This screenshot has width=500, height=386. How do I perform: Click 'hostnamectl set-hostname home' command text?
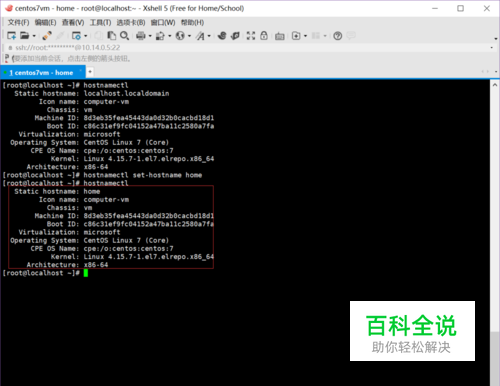tap(143, 175)
